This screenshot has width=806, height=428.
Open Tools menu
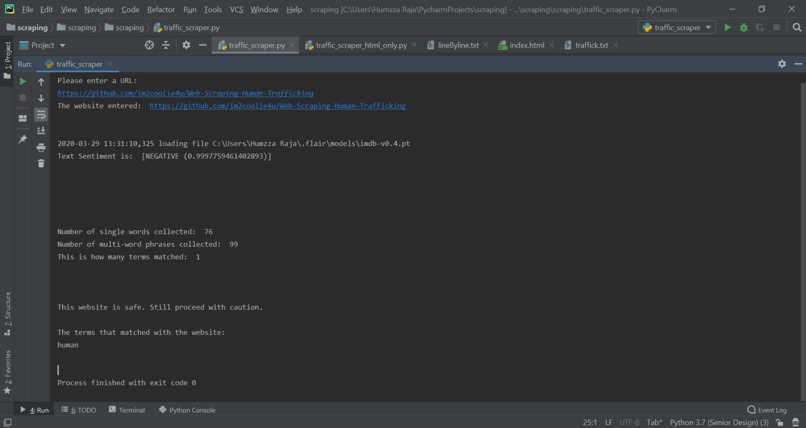click(x=213, y=9)
